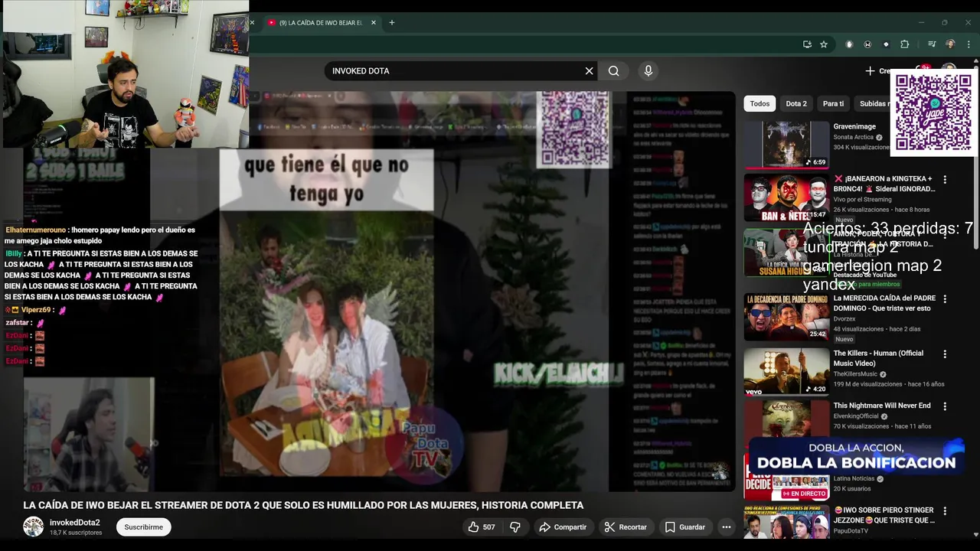980x551 pixels.
Task: Open This Nightmare Will Never End video
Action: (882, 406)
